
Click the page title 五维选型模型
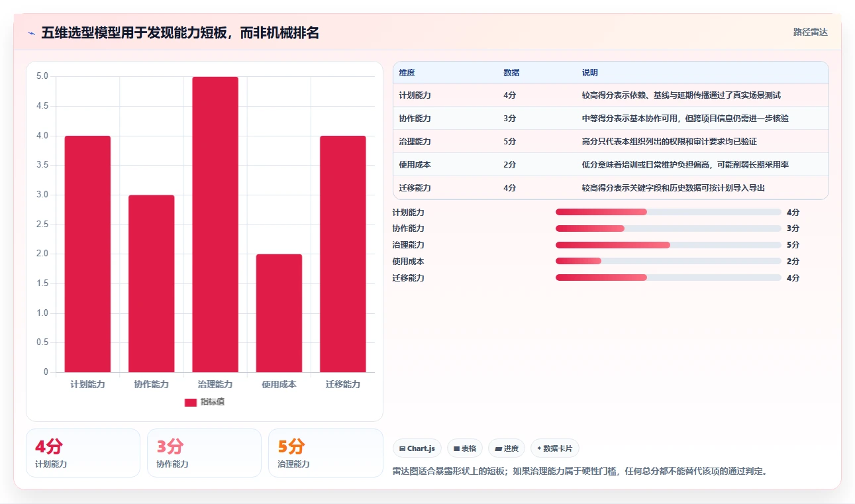[180, 32]
